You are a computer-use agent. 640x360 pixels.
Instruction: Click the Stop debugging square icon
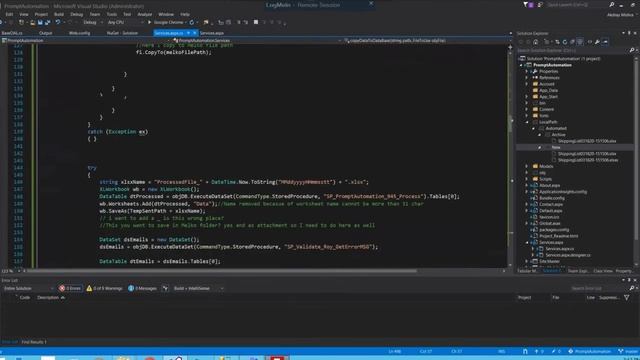pos(256,22)
